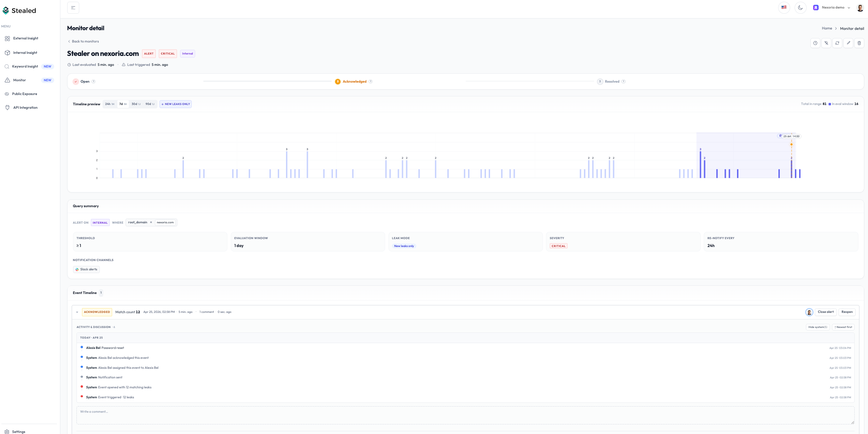Open Keyword Insight in the sidebar
This screenshot has width=868, height=434.
[25, 66]
